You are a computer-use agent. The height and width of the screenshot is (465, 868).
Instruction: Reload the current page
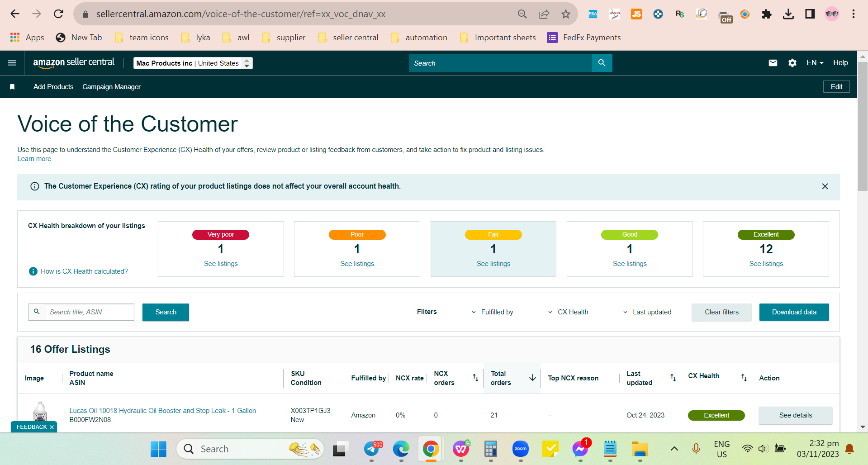(x=58, y=14)
